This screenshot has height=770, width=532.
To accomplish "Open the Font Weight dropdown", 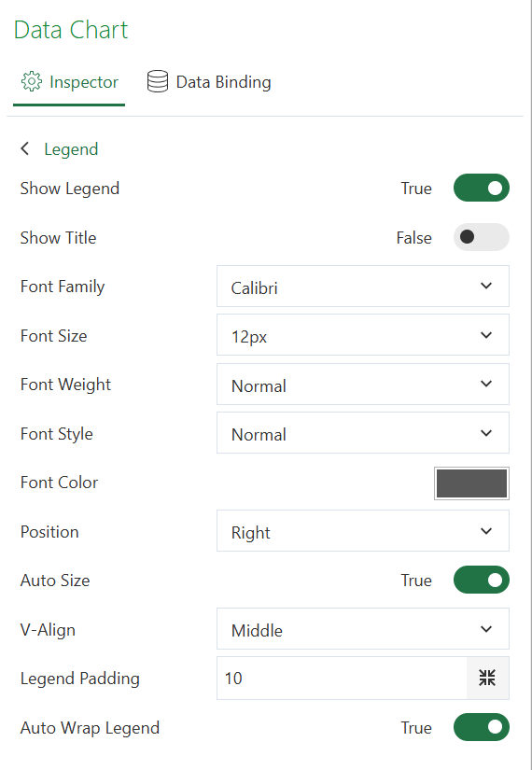I will (362, 385).
